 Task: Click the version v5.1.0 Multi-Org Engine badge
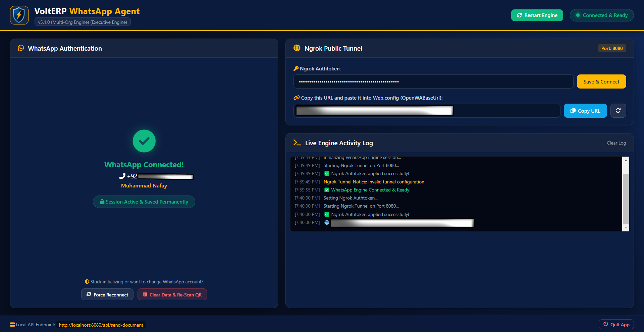pos(83,22)
